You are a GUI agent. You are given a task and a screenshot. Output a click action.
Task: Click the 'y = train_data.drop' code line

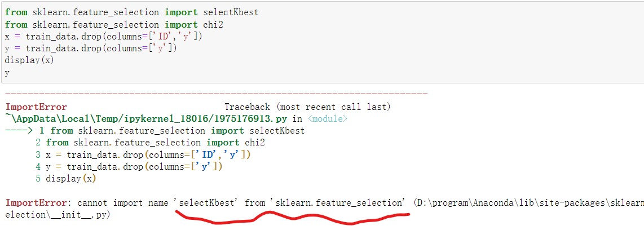tap(91, 48)
